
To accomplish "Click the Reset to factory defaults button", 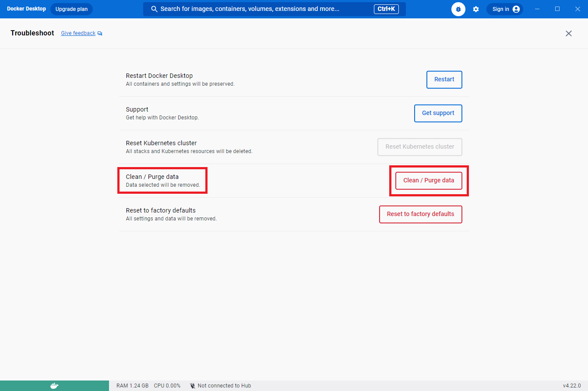I will [x=420, y=214].
